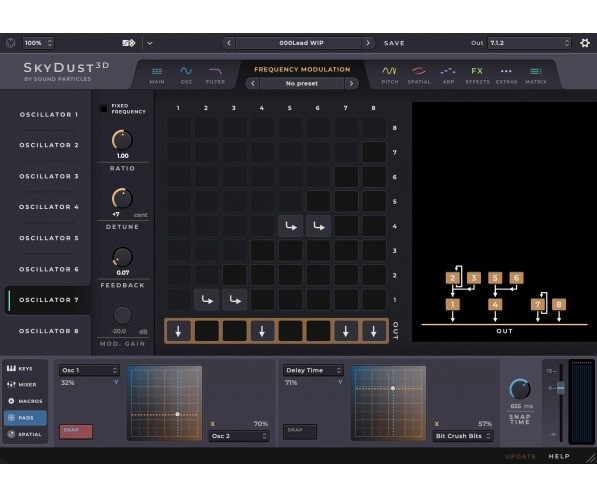This screenshot has height=497, width=597.
Task: Click oscillator 2 box in routing diagram
Action: coord(452,278)
